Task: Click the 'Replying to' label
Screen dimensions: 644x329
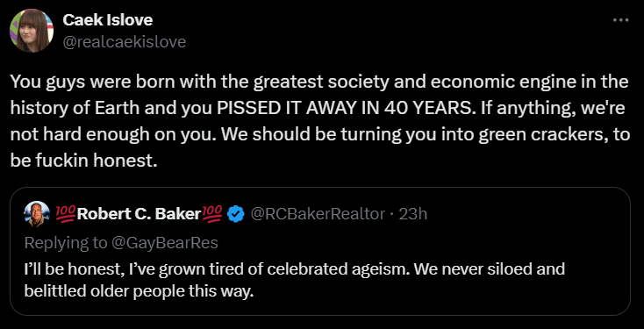Action: click(x=66, y=243)
